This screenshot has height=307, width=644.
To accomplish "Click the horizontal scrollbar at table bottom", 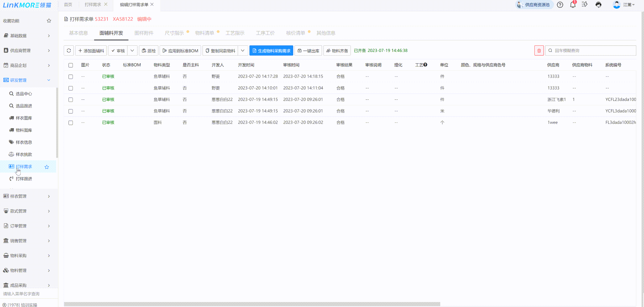I will point(252,304).
